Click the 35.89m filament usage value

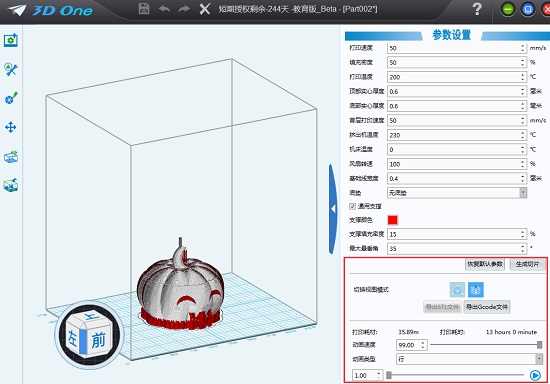408,332
